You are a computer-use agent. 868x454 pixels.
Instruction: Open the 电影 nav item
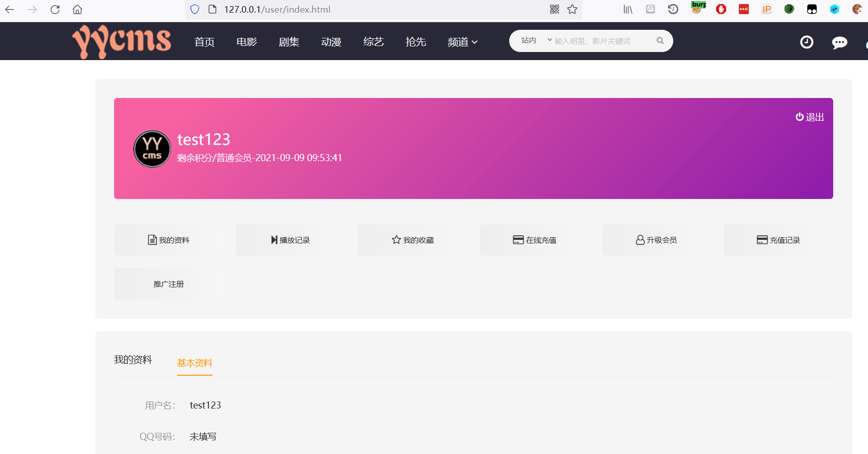click(x=247, y=42)
